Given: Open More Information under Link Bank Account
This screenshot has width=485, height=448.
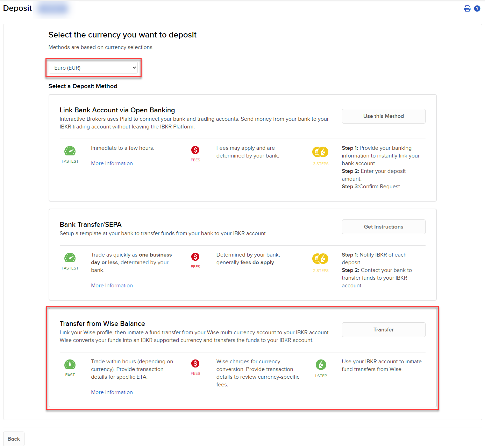Looking at the screenshot, I should pyautogui.click(x=112, y=163).
